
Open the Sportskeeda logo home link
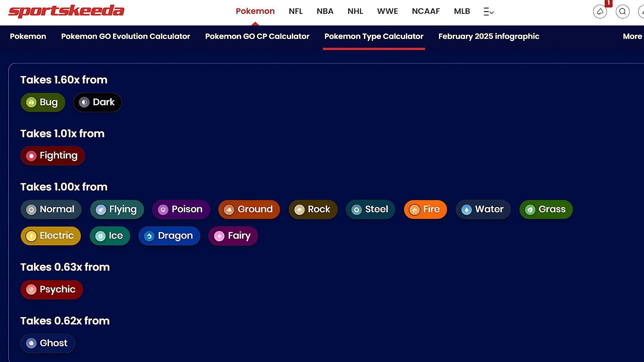click(x=66, y=11)
